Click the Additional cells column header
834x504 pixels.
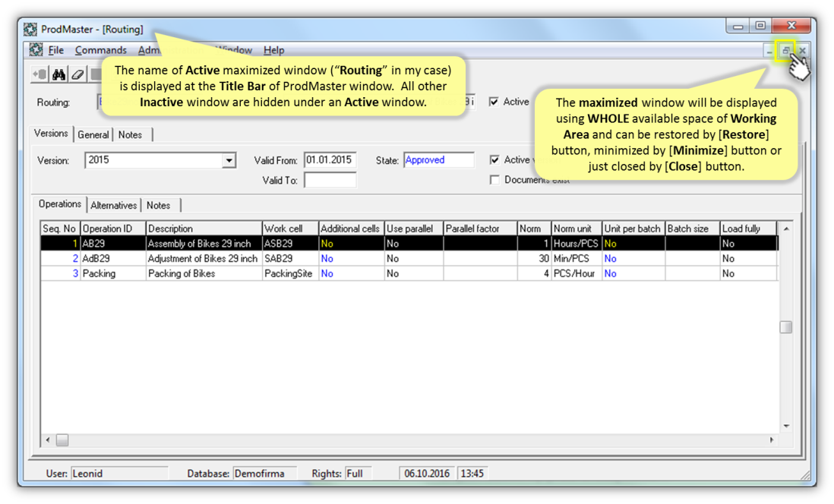click(351, 228)
